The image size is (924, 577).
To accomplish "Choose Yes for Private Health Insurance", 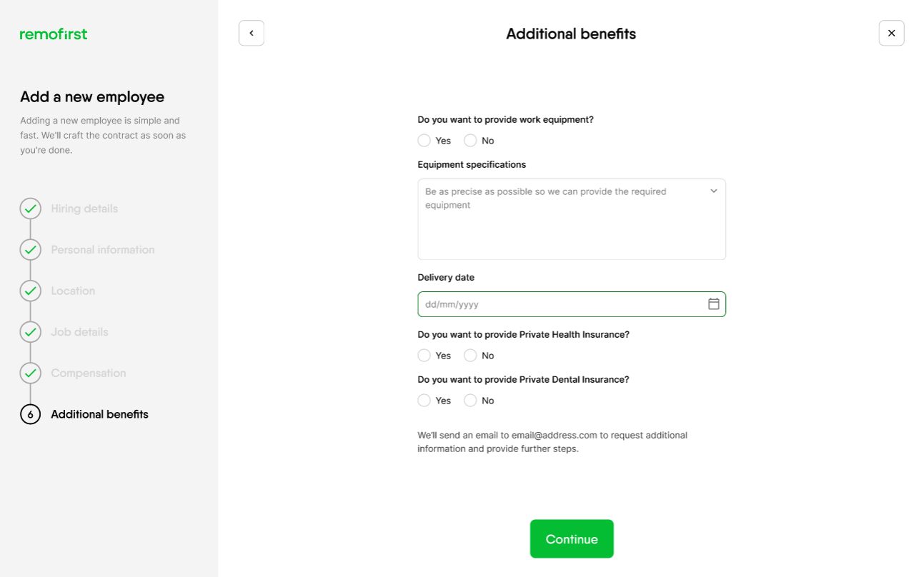I will click(424, 356).
